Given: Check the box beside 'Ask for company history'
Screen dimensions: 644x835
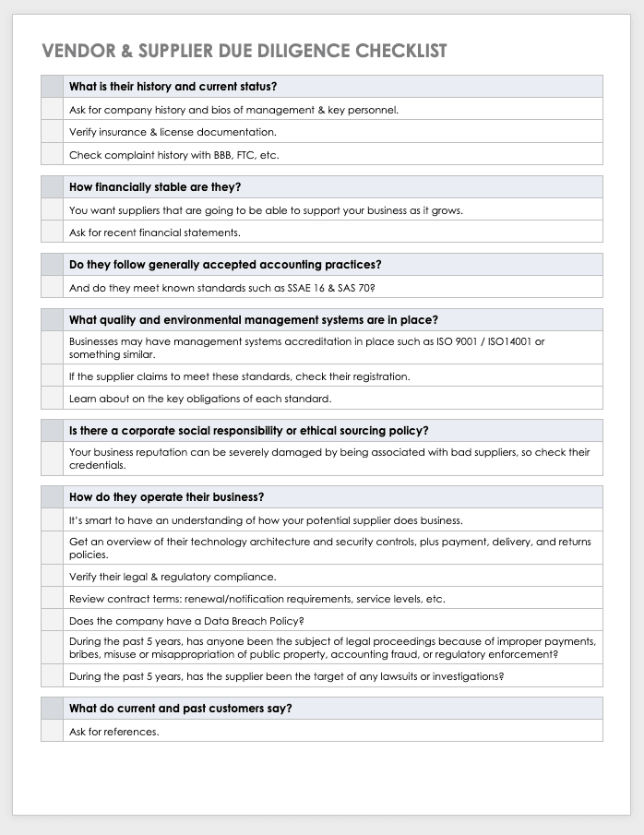Looking at the screenshot, I should [53, 110].
